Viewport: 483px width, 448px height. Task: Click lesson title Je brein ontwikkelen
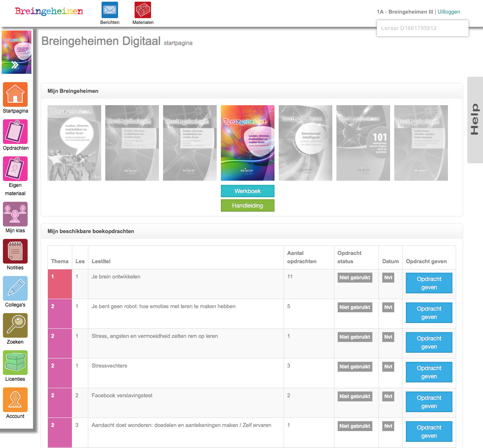click(116, 276)
